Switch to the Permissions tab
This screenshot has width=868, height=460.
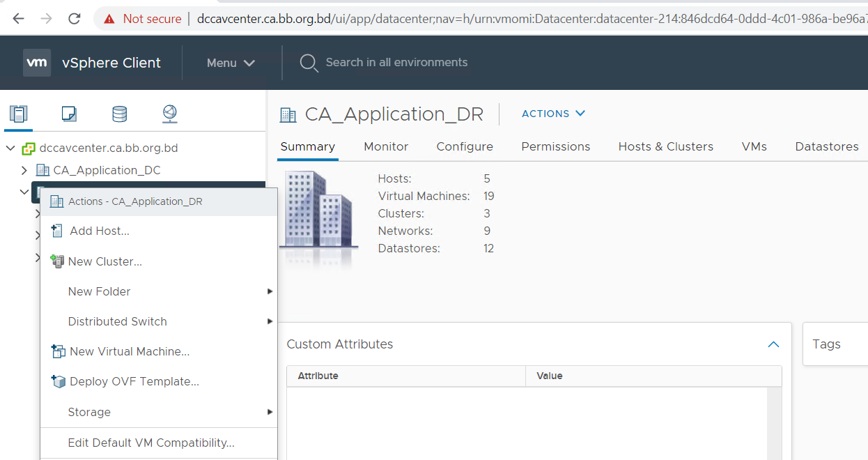556,146
